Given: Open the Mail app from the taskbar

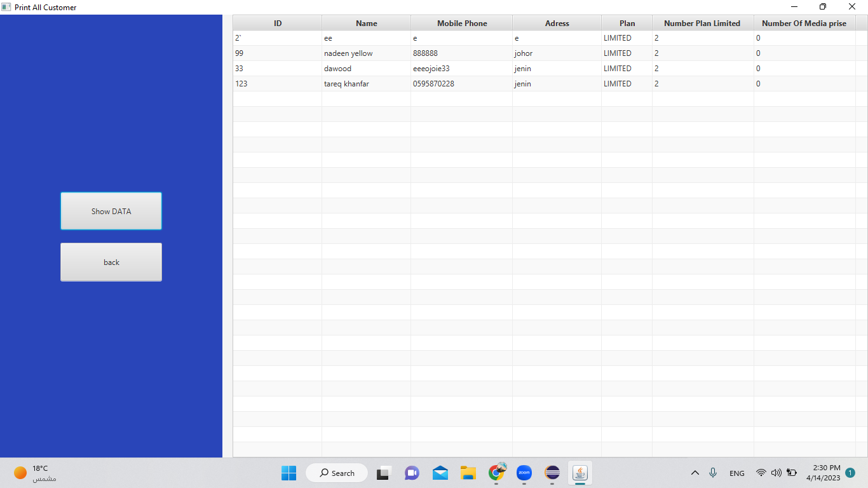Looking at the screenshot, I should coord(440,473).
